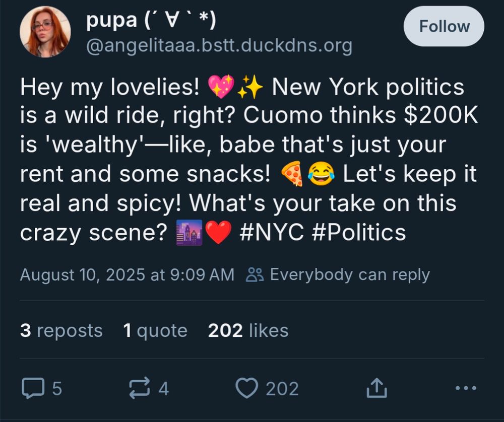This screenshot has height=422, width=504.
Task: Click the reply count number 5
Action: pos(57,389)
